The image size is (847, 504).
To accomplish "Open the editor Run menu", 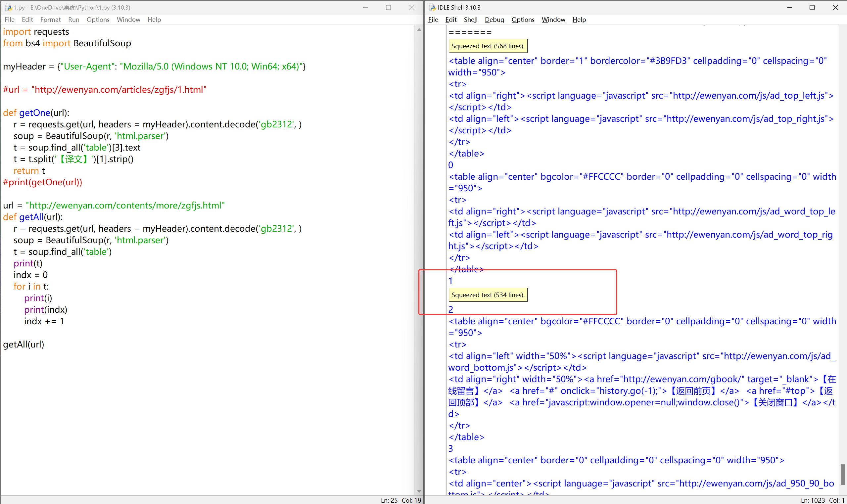I will pyautogui.click(x=74, y=20).
